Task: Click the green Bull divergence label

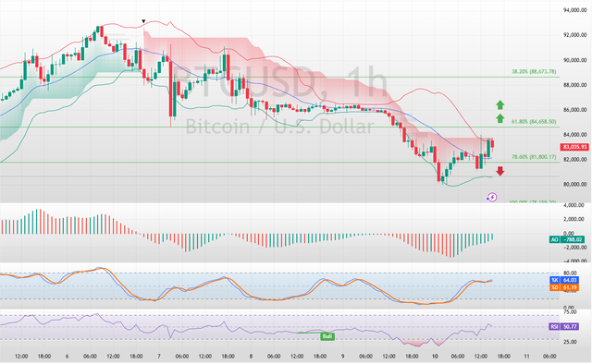Action: (x=327, y=336)
